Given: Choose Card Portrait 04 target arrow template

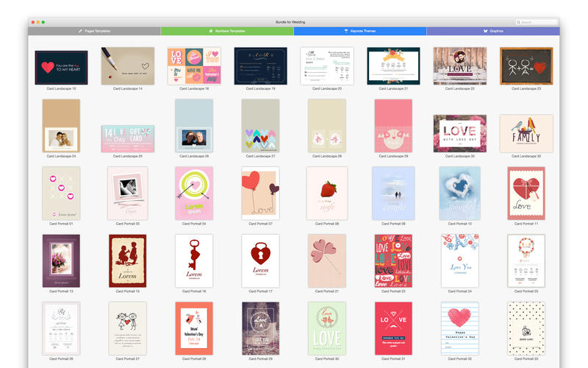Looking at the screenshot, I should (194, 194).
